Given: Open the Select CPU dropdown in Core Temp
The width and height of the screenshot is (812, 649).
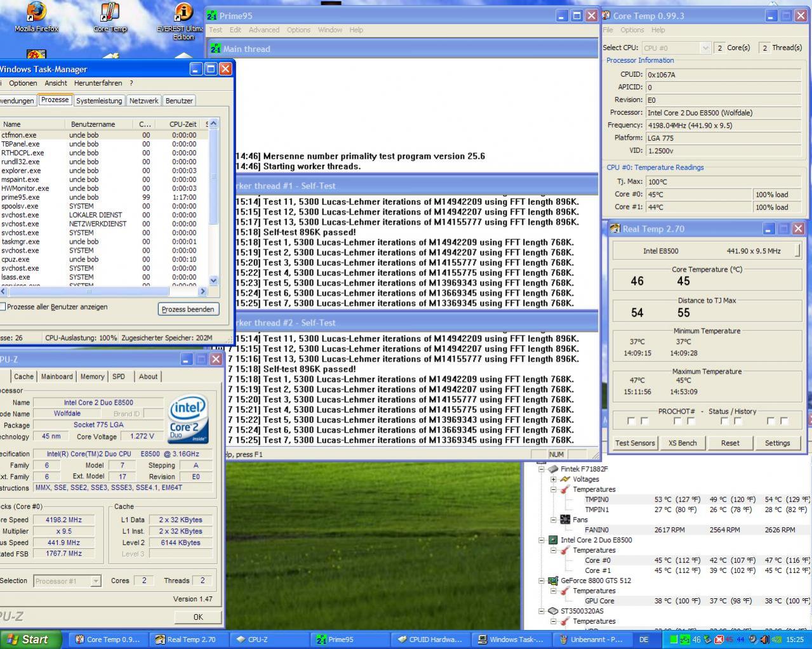Looking at the screenshot, I should click(705, 48).
